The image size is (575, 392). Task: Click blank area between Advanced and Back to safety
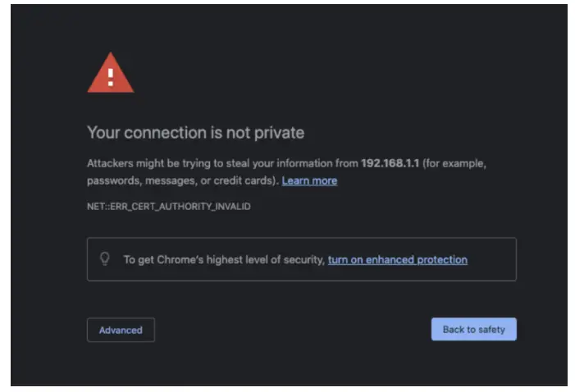click(x=292, y=330)
